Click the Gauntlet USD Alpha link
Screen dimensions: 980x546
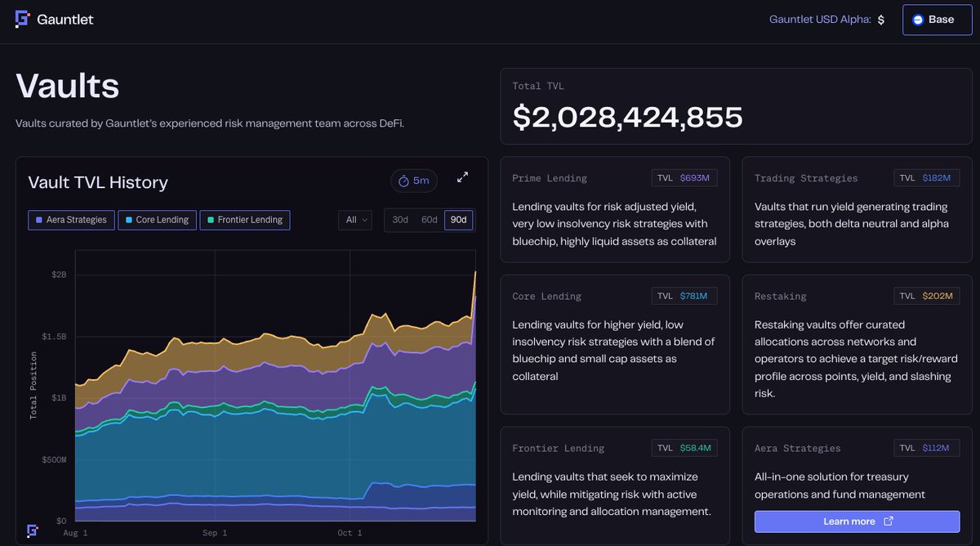820,20
